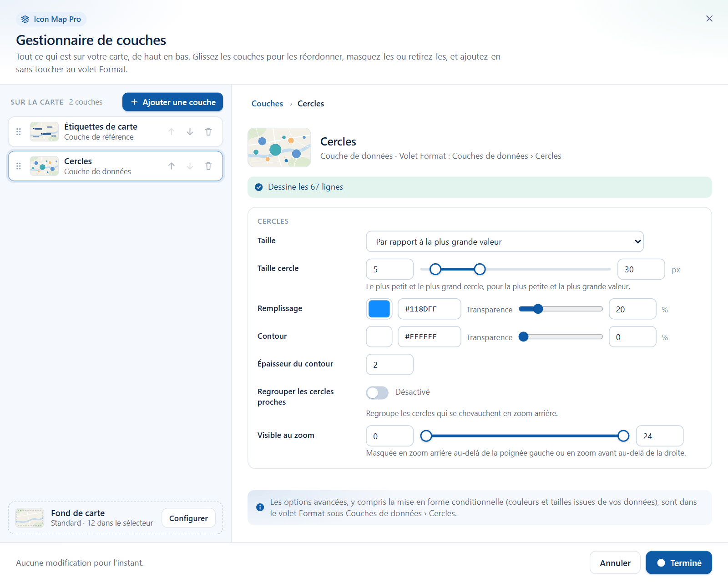The height and width of the screenshot is (582, 728).
Task: Enable Regrouper les cercles proches toggle
Action: [377, 392]
